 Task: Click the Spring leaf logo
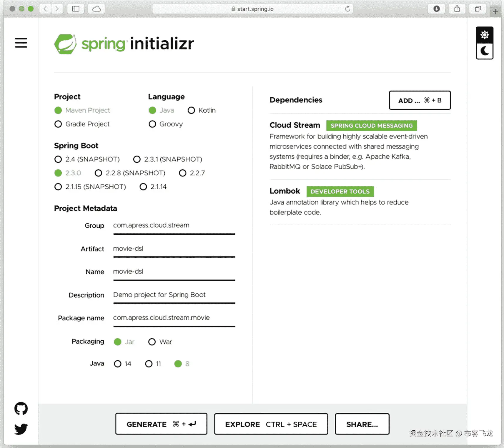pos(65,44)
